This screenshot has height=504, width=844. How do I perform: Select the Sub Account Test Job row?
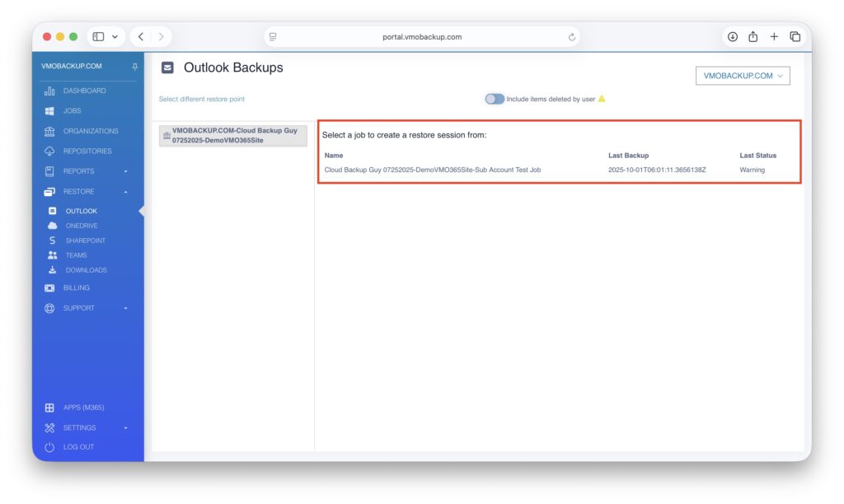pyautogui.click(x=433, y=170)
